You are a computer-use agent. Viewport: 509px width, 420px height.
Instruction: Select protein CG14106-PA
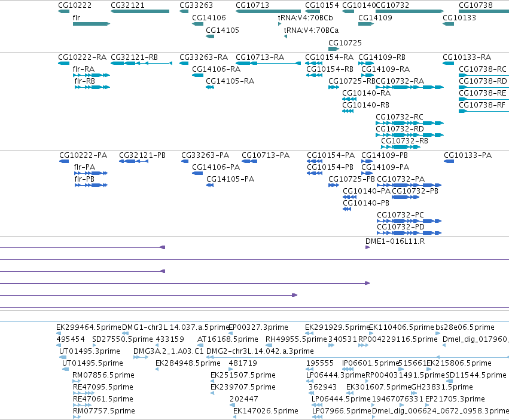[216, 167]
